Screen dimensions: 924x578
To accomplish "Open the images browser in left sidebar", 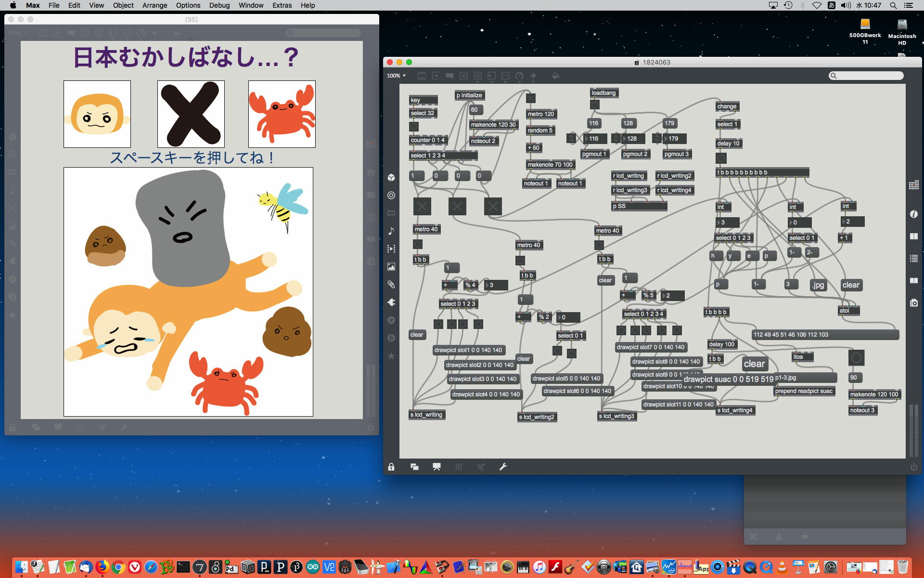I will point(391,266).
